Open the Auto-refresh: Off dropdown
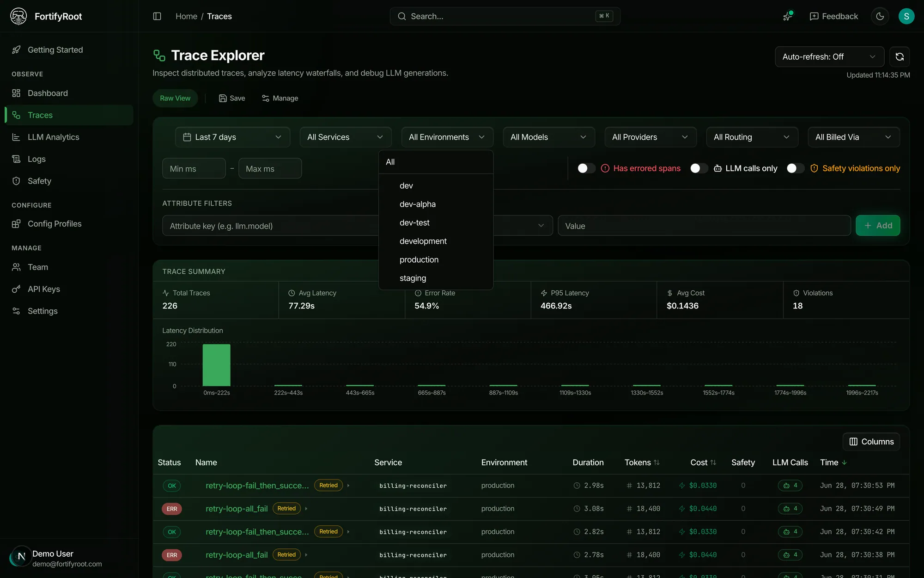The image size is (924, 578). pos(829,57)
